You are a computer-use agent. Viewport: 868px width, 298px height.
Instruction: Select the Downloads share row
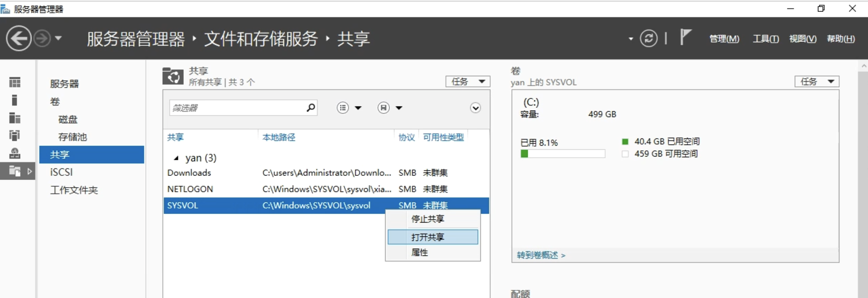click(326, 173)
